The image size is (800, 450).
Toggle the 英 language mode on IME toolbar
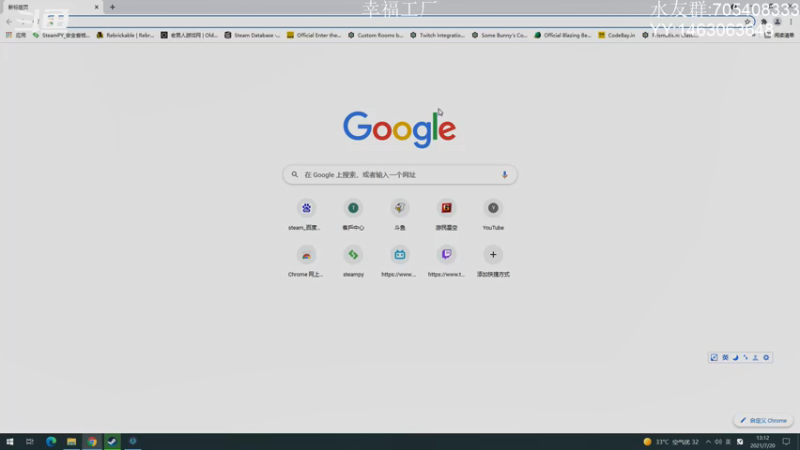click(x=725, y=358)
